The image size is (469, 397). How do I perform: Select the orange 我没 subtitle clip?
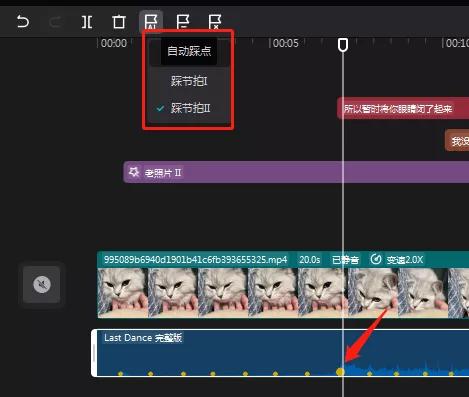[x=457, y=141]
